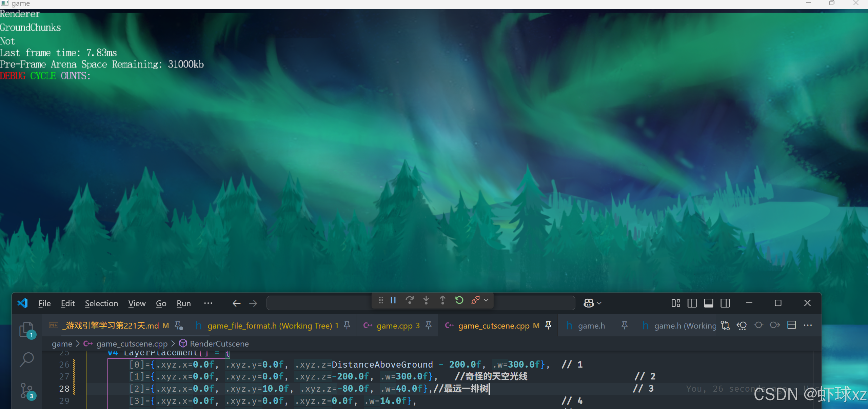Viewport: 868px width, 409px height.
Task: Open Copilot chat dropdown chevron
Action: tap(599, 303)
